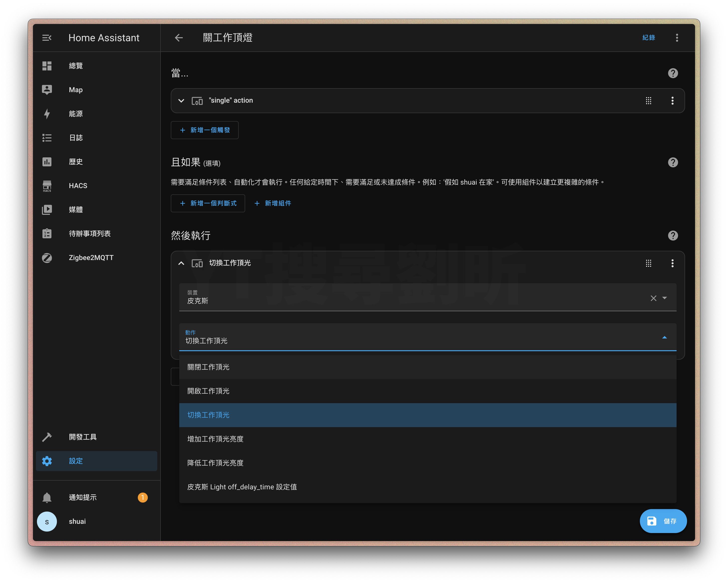Open help for the 當... section
Screen dimensions: 728x583
pyautogui.click(x=673, y=73)
